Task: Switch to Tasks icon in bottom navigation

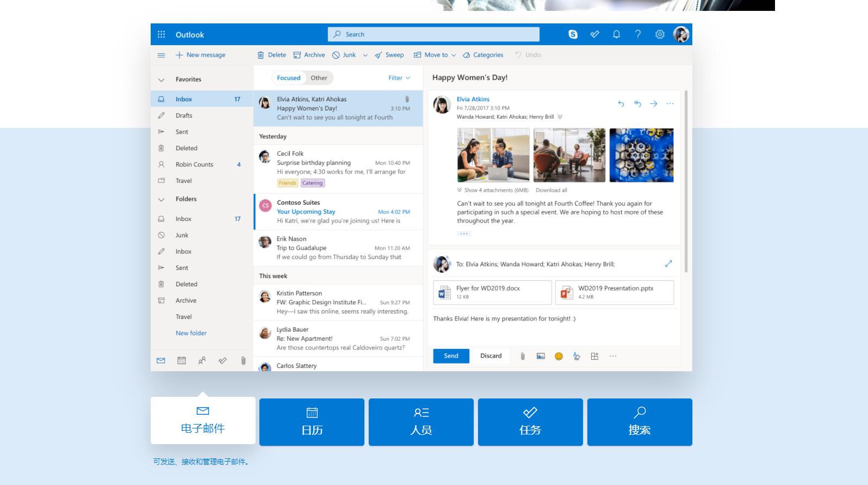Action: pyautogui.click(x=222, y=360)
